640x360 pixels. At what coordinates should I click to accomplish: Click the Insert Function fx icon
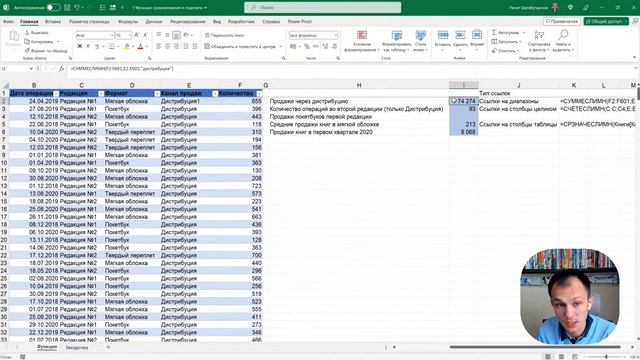pyautogui.click(x=62, y=69)
